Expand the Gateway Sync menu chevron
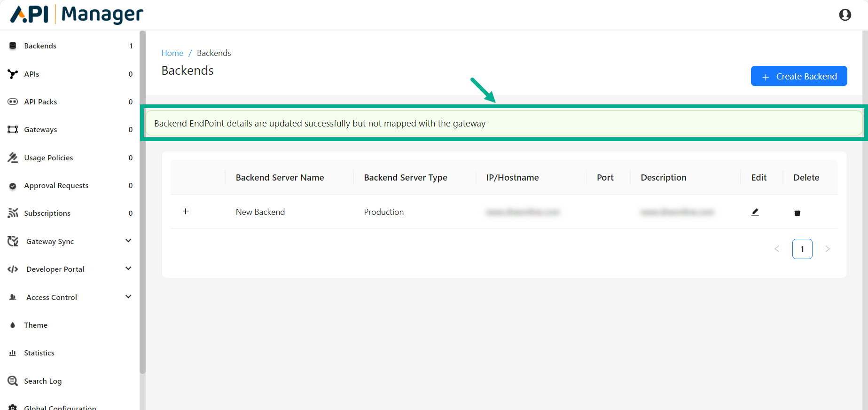 pos(128,241)
